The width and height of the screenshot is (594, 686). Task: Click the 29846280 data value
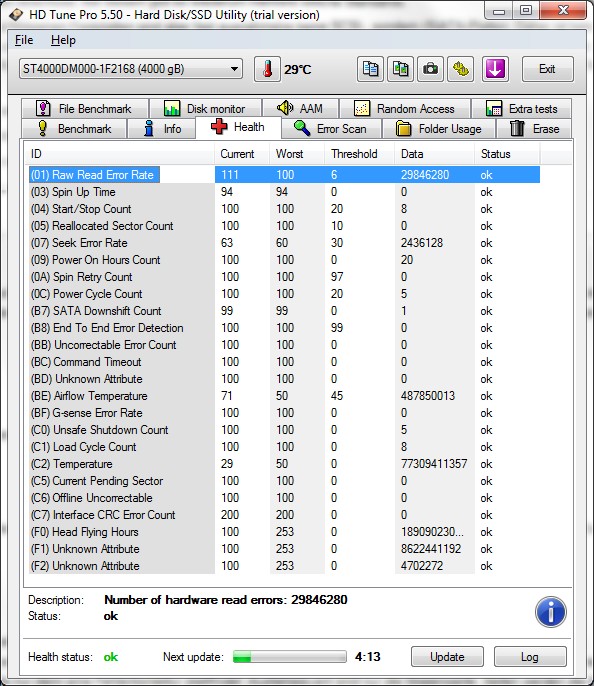(x=425, y=175)
